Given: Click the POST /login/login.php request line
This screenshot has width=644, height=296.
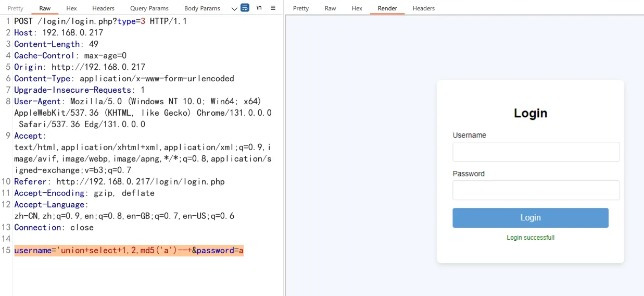Looking at the screenshot, I should pos(100,21).
